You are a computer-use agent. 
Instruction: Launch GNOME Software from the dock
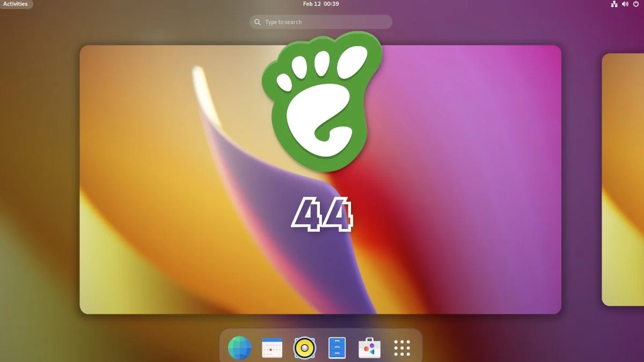[x=370, y=347]
